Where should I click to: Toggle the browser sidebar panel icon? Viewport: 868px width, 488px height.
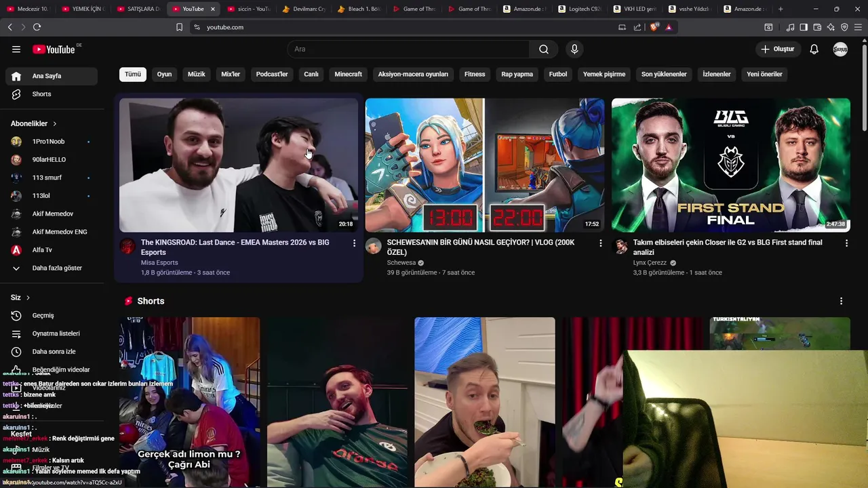[804, 27]
